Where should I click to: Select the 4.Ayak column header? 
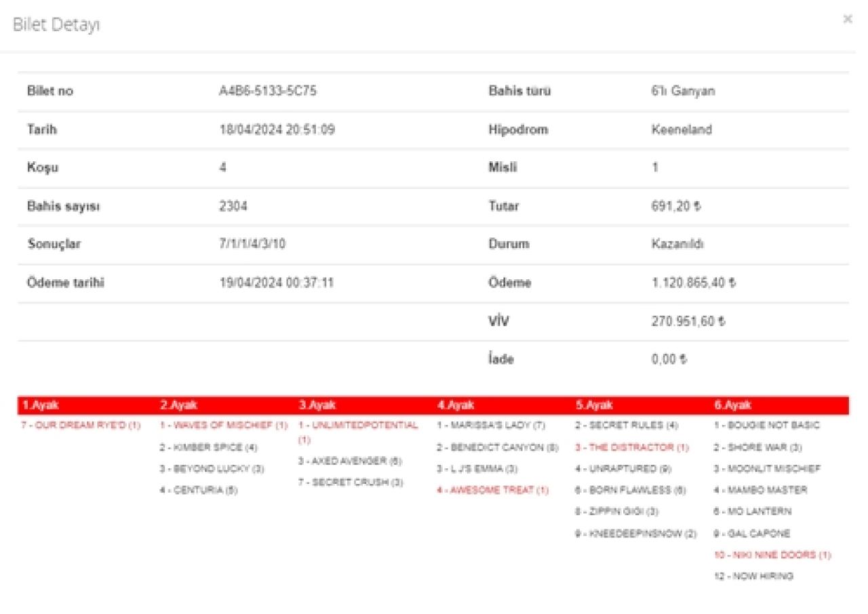coord(456,405)
